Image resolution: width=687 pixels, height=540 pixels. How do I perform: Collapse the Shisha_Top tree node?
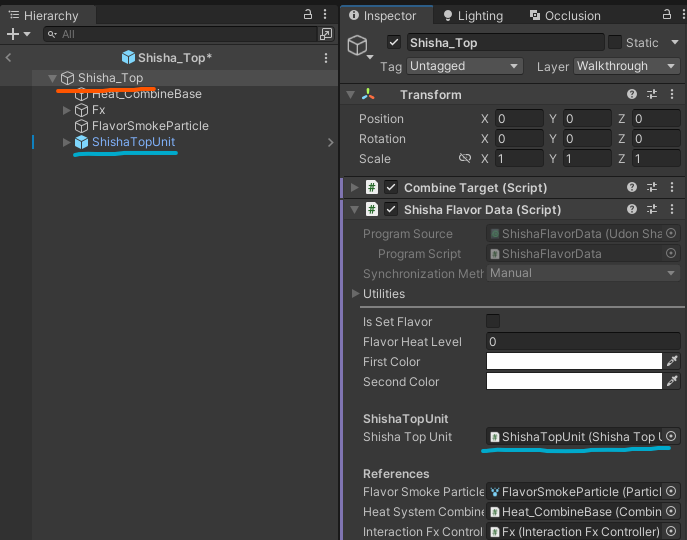point(52,78)
